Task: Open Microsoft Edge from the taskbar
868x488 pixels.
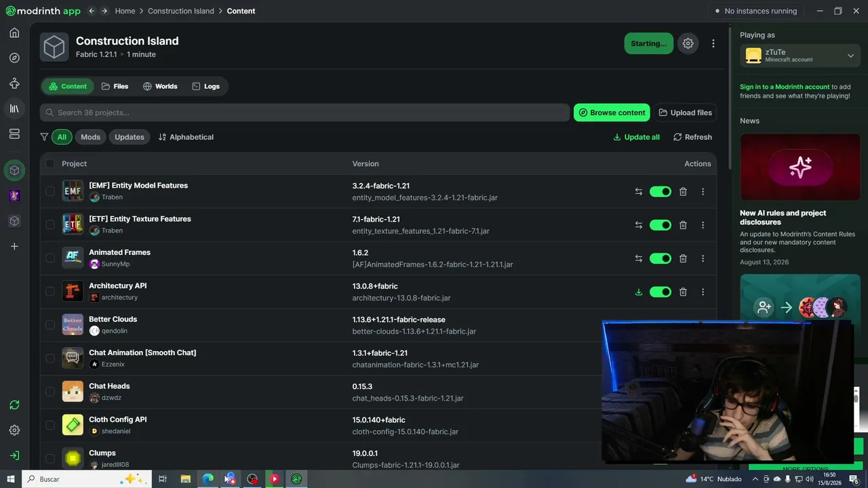Action: point(208,479)
